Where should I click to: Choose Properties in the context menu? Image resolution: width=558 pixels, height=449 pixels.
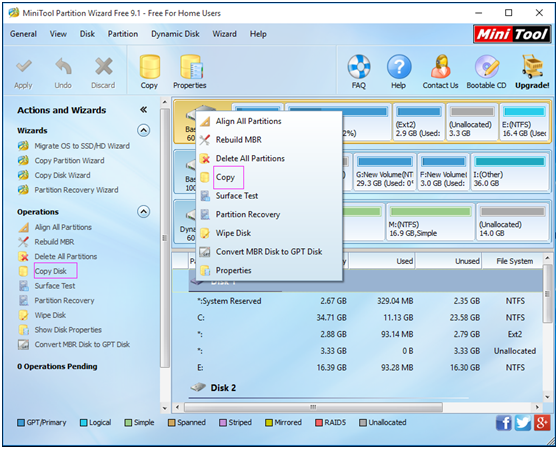click(269, 270)
